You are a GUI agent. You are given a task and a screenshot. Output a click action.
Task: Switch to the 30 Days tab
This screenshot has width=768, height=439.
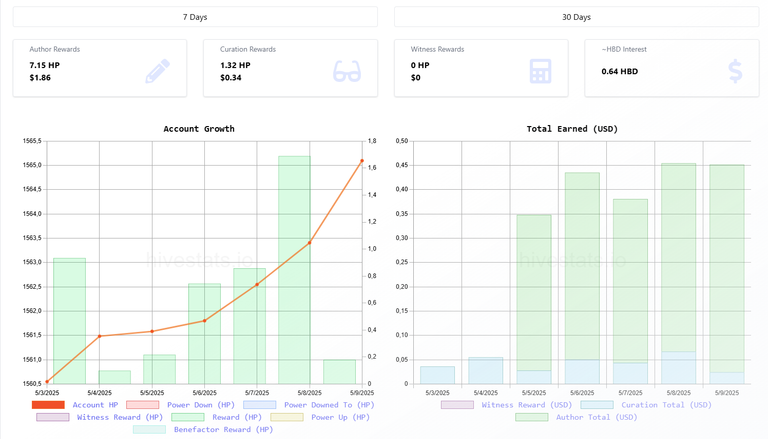576,17
